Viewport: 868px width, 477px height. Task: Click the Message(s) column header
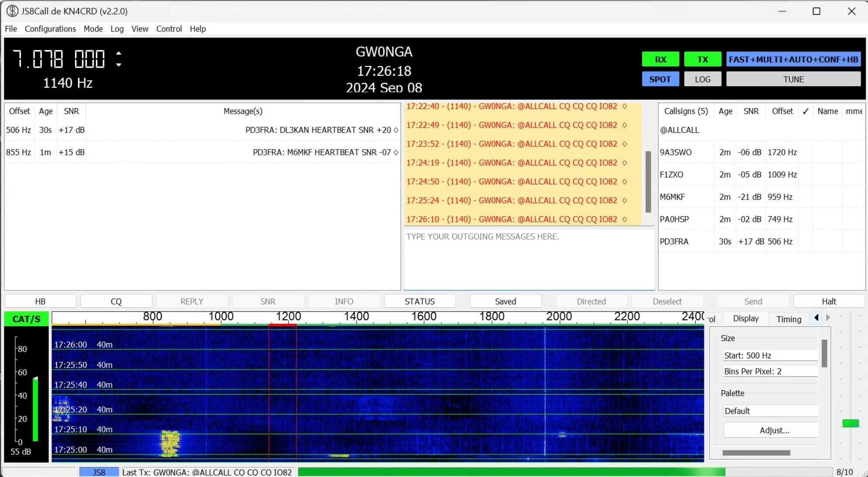243,111
